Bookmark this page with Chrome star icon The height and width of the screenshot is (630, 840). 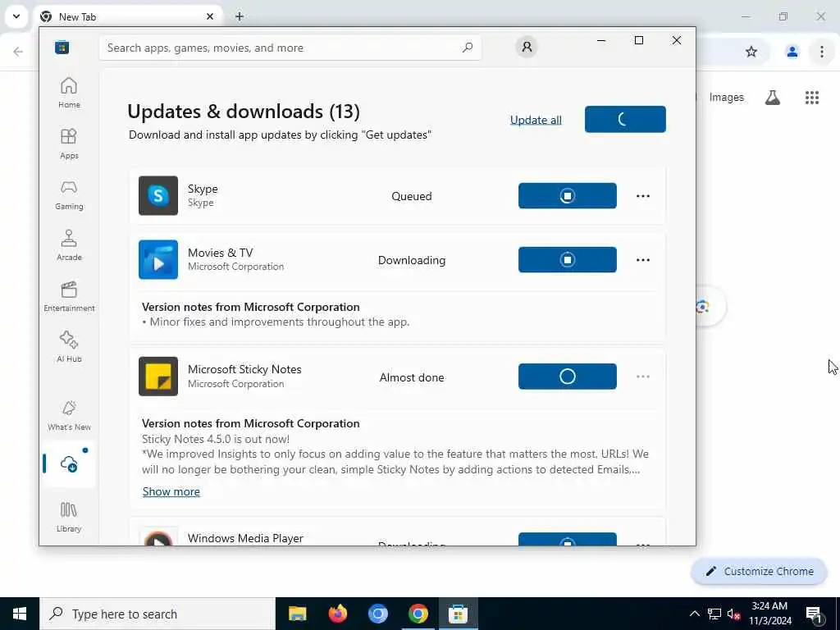click(751, 52)
